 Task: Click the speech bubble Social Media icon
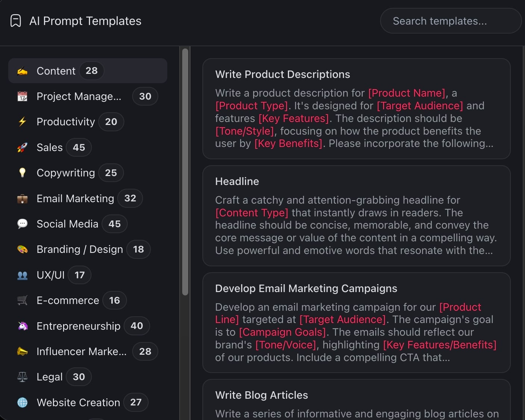(22, 224)
